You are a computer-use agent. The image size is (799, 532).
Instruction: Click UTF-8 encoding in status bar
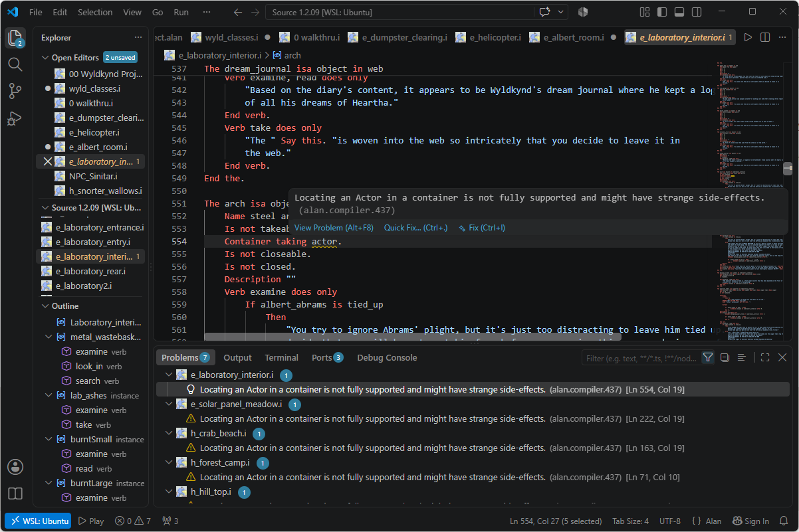coord(670,521)
